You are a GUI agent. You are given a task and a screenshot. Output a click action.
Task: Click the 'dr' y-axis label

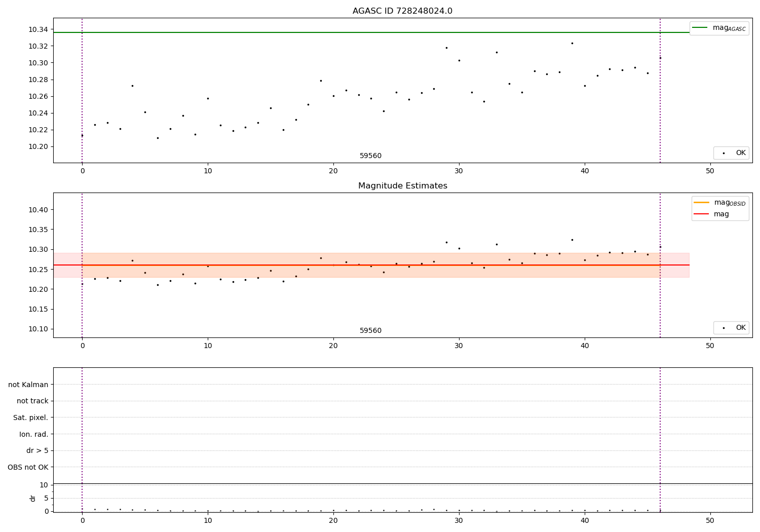pyautogui.click(x=33, y=498)
